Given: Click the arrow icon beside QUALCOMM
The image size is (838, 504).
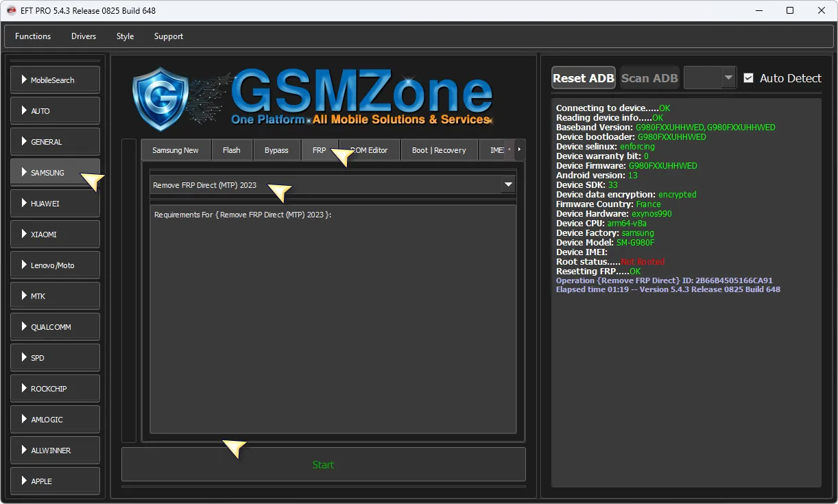Looking at the screenshot, I should (24, 327).
